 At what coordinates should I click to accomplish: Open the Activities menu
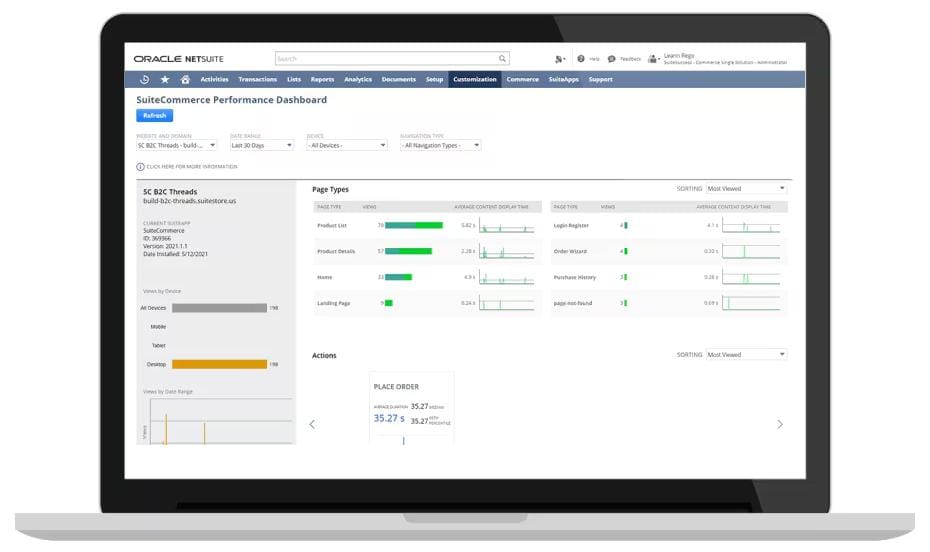click(214, 79)
